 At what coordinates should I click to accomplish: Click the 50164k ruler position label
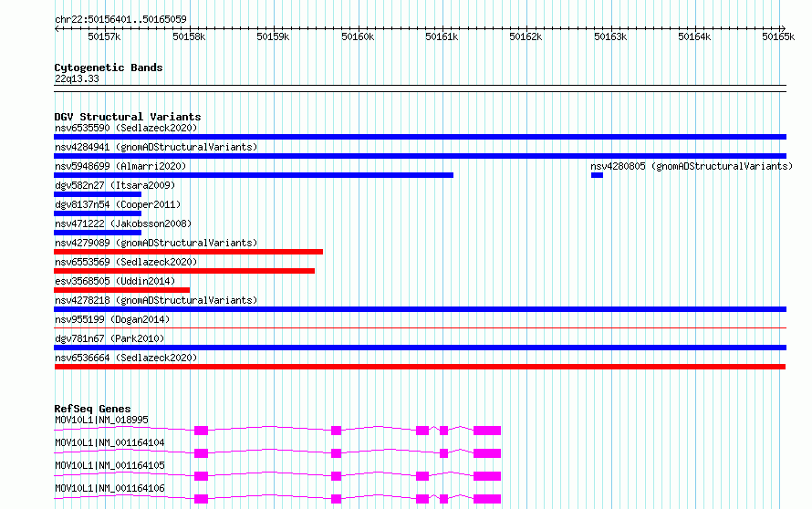click(x=694, y=36)
